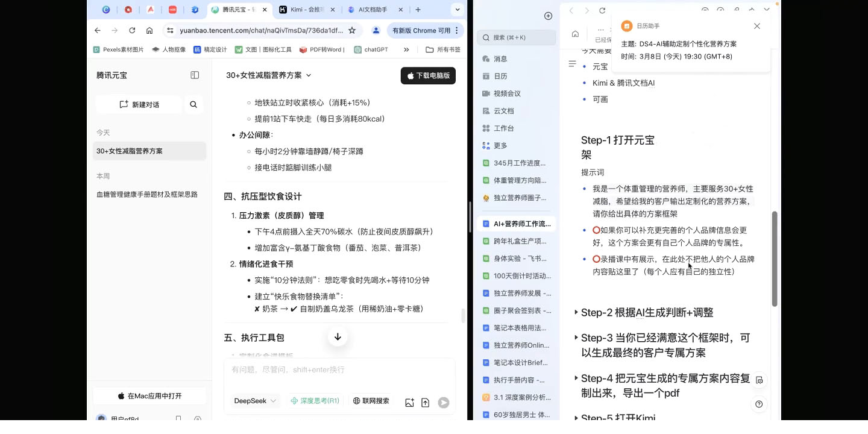Viewport: 868px width, 434px height.
Task: Go back in Chrome
Action: [x=98, y=30]
